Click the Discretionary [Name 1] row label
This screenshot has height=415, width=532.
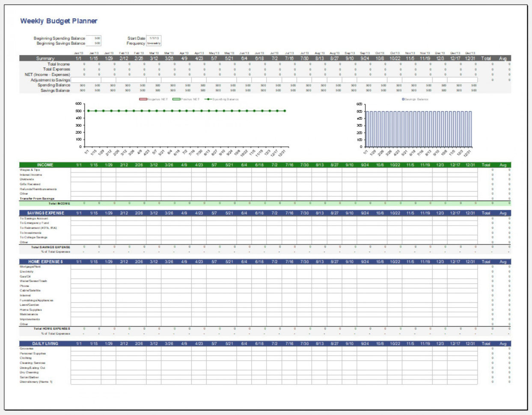pyautogui.click(x=36, y=382)
